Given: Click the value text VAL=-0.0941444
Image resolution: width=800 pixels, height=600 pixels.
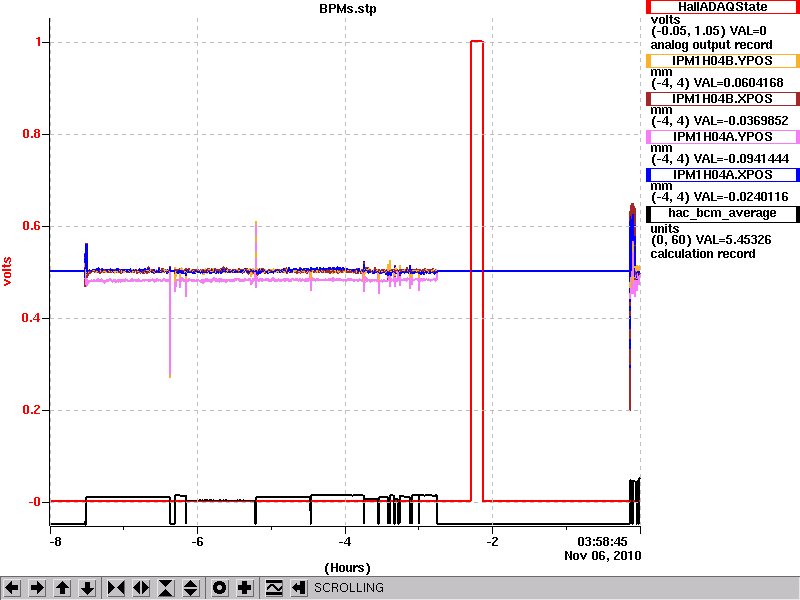Looking at the screenshot, I should tap(741, 159).
